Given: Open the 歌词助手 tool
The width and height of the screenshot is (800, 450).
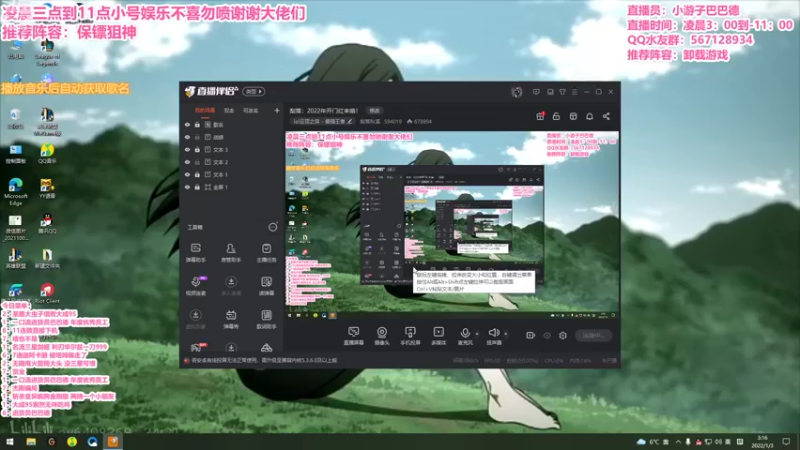Looking at the screenshot, I should (x=266, y=319).
